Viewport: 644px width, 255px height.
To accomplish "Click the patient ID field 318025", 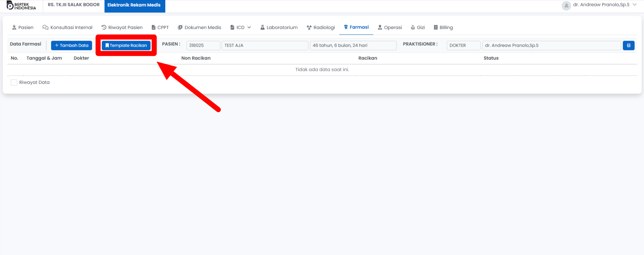I will click(x=203, y=45).
